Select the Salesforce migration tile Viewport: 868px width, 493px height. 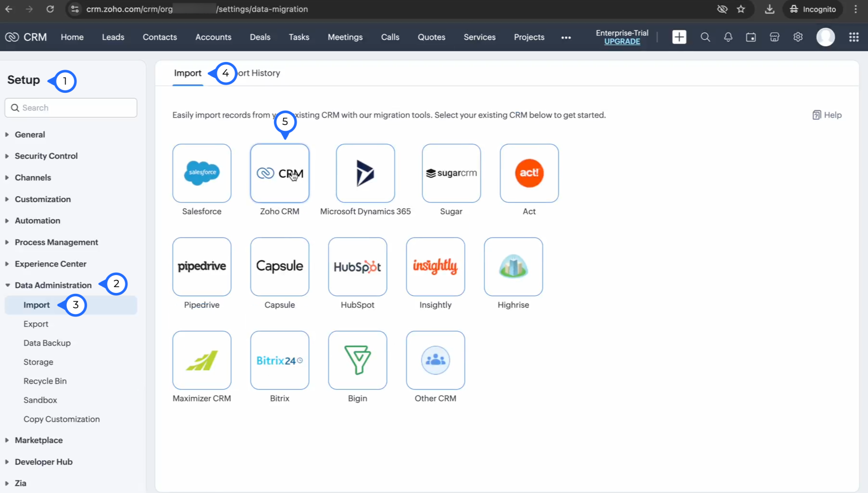click(202, 173)
